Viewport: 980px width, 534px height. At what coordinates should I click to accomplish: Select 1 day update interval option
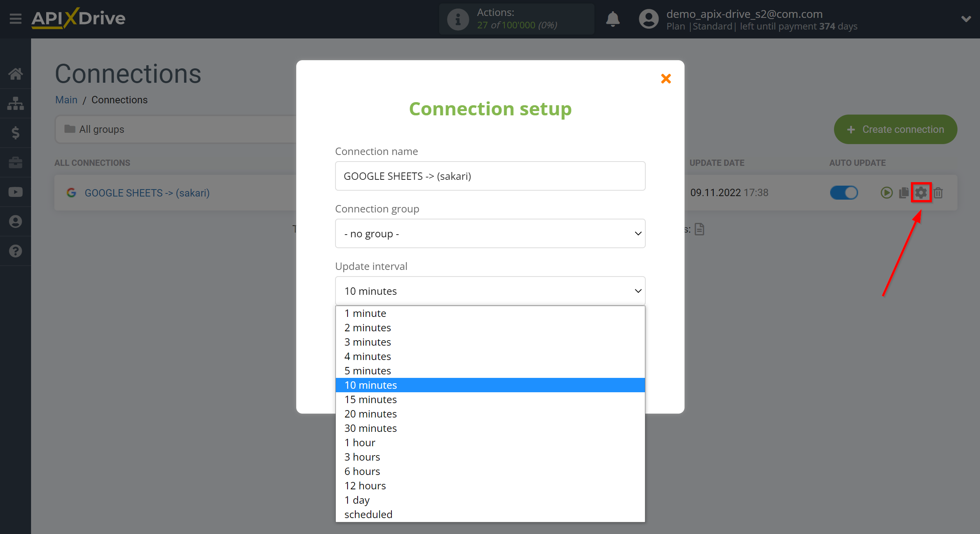click(x=357, y=499)
